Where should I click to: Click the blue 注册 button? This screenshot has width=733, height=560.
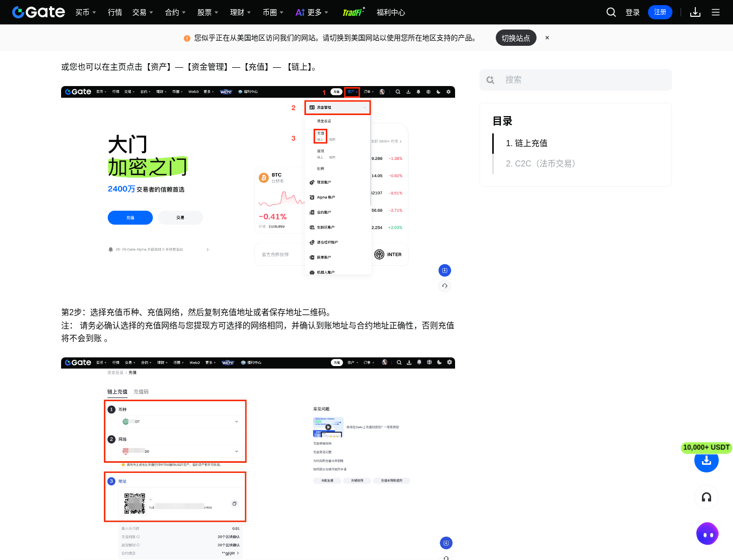click(660, 12)
